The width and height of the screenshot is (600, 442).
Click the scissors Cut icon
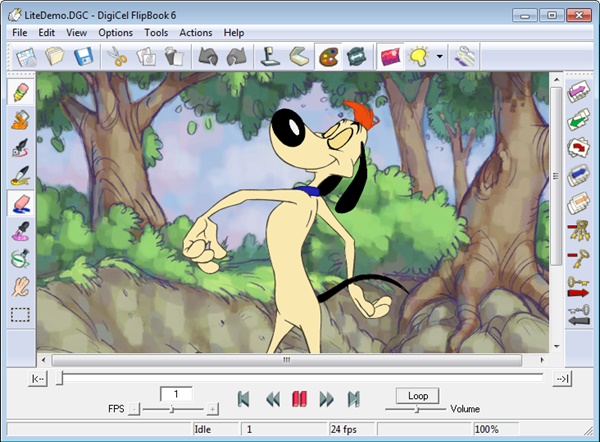pyautogui.click(x=117, y=57)
